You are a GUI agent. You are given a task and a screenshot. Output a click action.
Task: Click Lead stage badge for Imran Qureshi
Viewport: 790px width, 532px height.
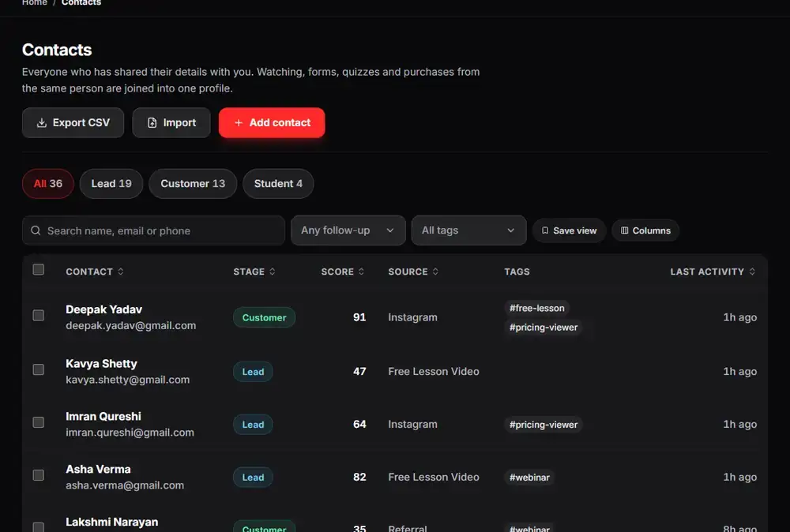point(253,425)
